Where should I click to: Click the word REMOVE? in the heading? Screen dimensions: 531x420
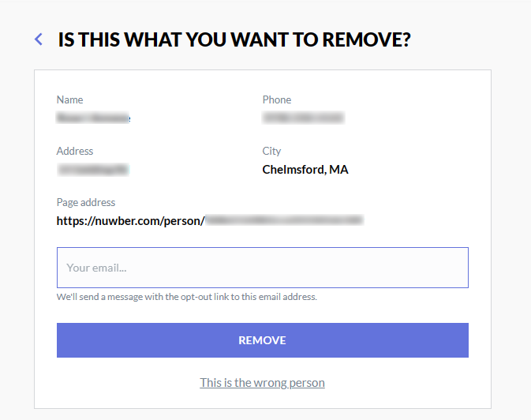tap(366, 39)
